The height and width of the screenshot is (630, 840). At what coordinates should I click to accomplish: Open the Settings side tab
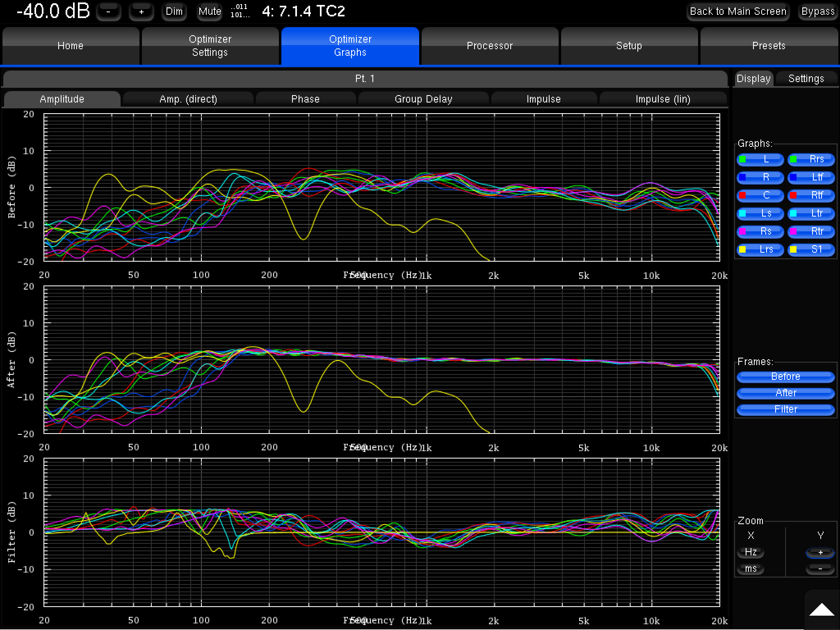[x=806, y=79]
